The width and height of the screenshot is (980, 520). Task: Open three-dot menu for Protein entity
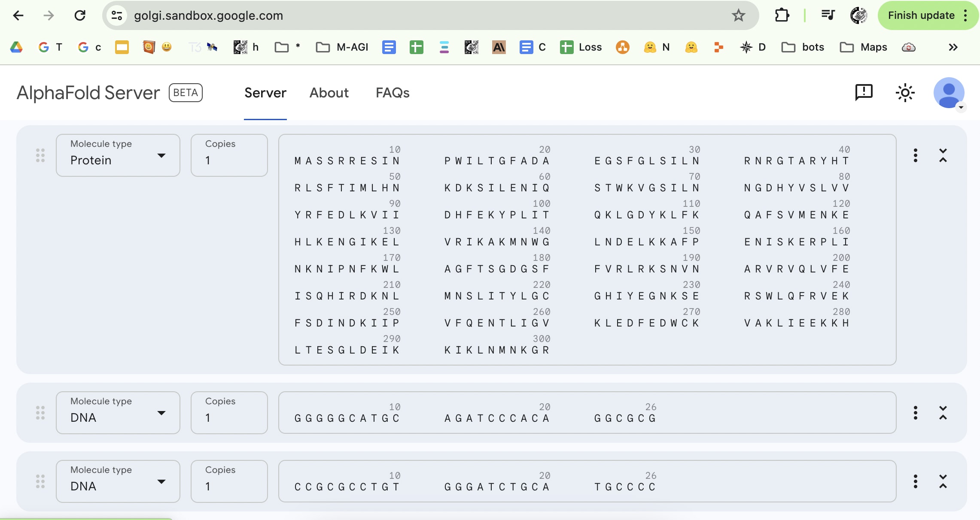click(915, 155)
